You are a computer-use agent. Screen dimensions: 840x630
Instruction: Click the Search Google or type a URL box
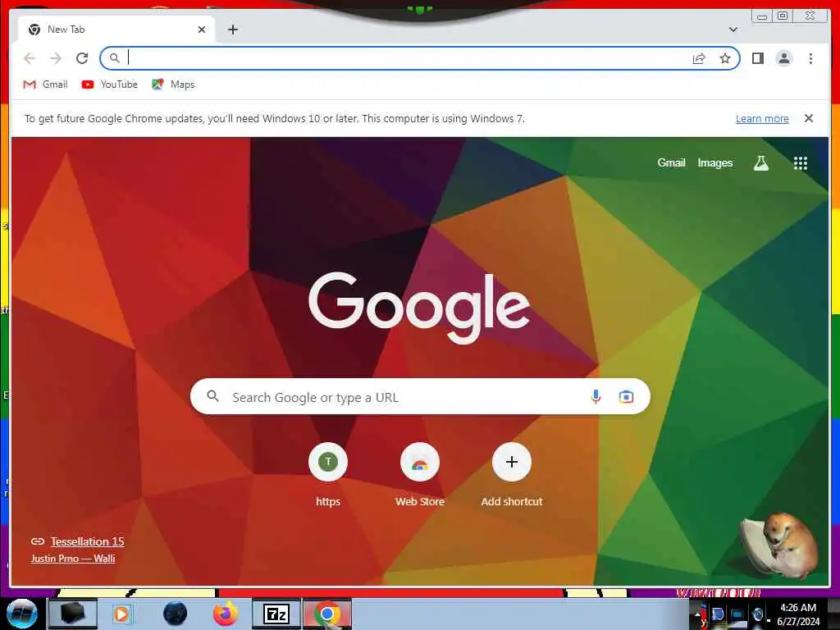click(x=420, y=396)
